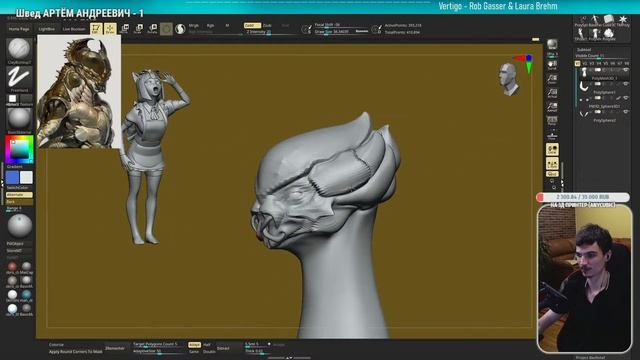This screenshot has width=640, height=360.
Task: Toggle PolySphere1 subtool eye visibility
Action: [x=626, y=84]
